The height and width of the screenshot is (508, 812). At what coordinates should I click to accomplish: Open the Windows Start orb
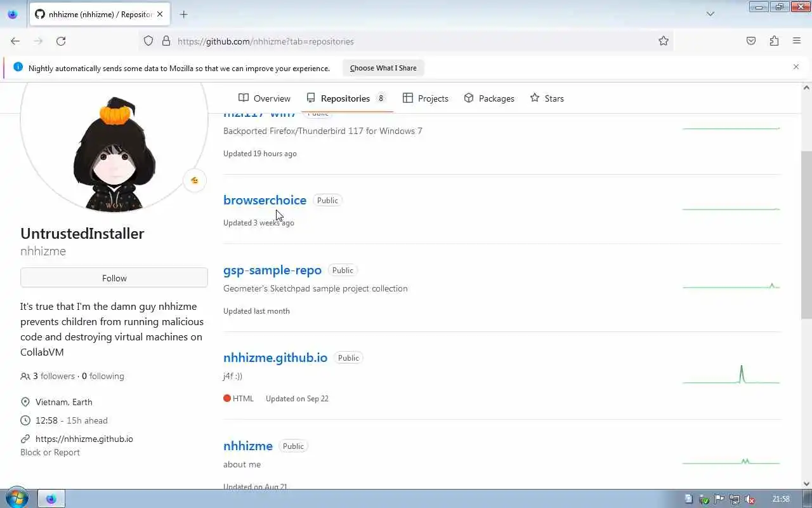(x=16, y=498)
